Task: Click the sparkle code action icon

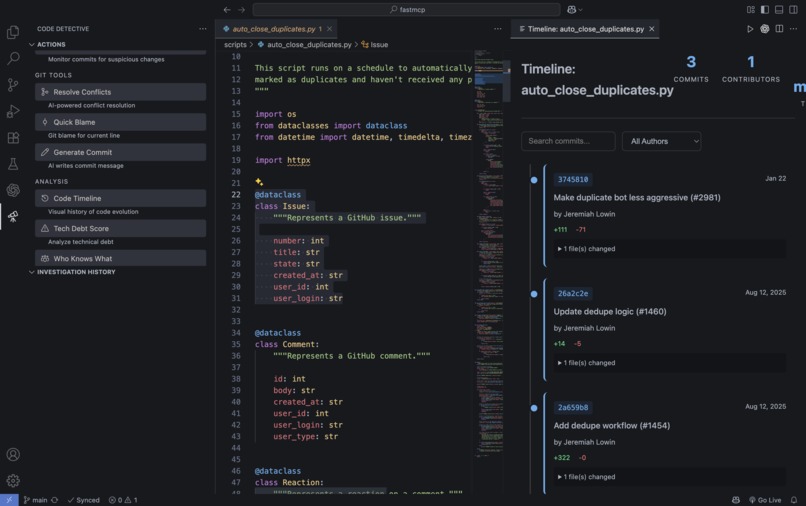Action: coord(259,182)
